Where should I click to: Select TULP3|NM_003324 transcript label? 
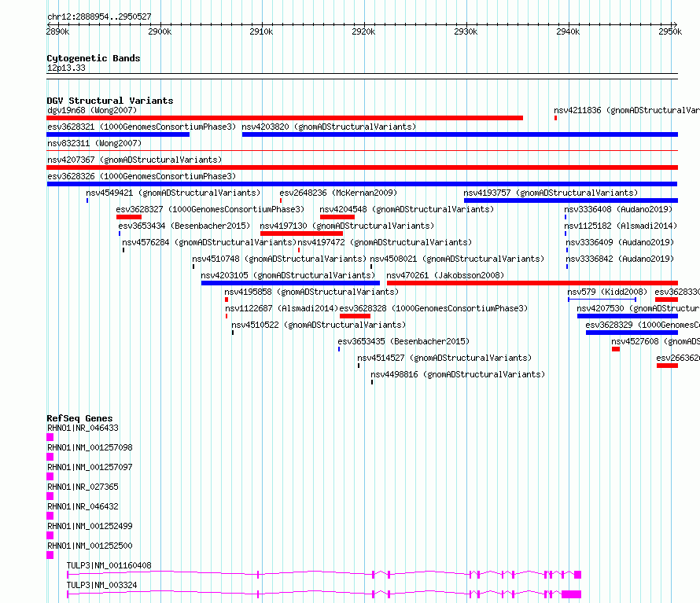[101, 585]
